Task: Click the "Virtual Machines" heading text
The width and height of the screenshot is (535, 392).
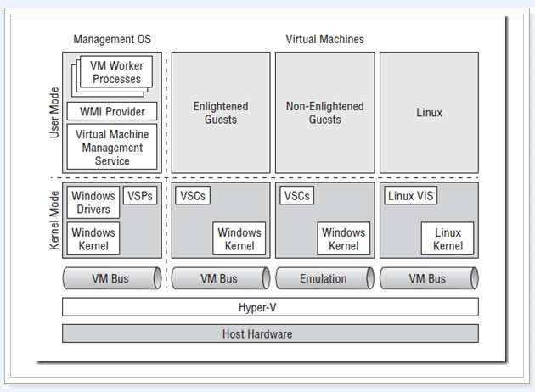Action: pos(324,39)
